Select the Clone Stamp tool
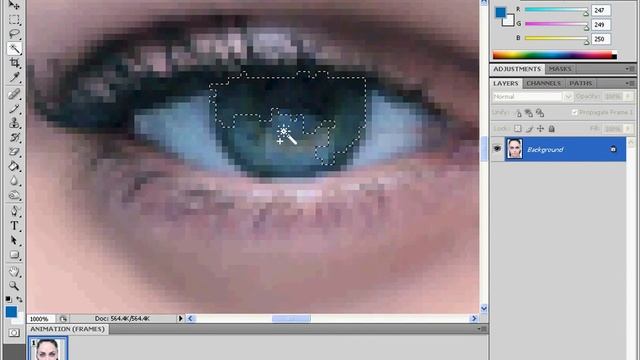Viewport: 640px width, 360px height. tap(14, 123)
